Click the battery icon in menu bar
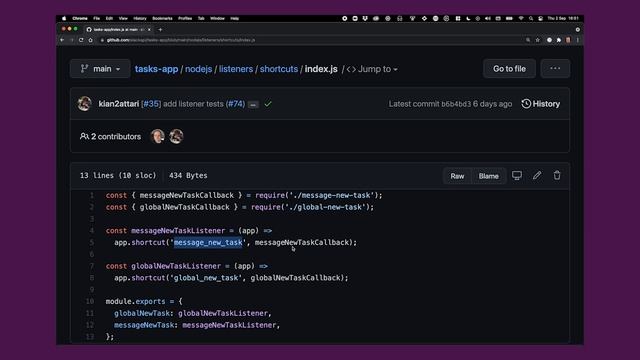640x360 pixels. 509,18
